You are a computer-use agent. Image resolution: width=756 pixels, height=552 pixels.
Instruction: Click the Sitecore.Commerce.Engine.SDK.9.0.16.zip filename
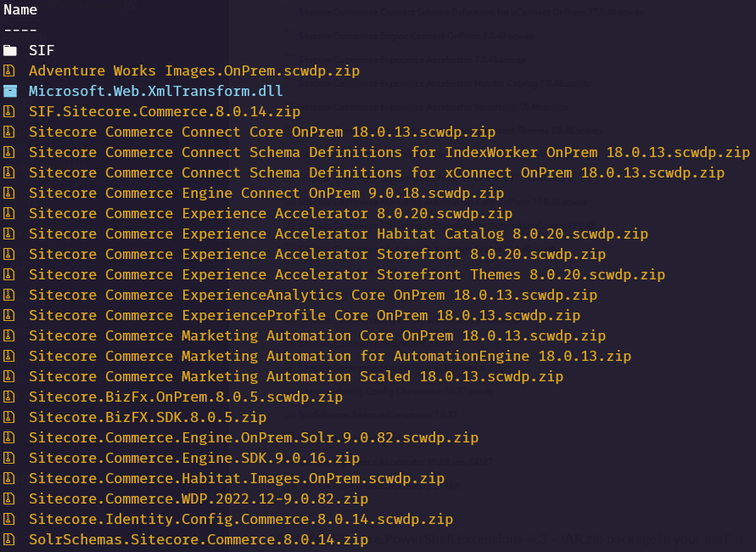coord(194,458)
